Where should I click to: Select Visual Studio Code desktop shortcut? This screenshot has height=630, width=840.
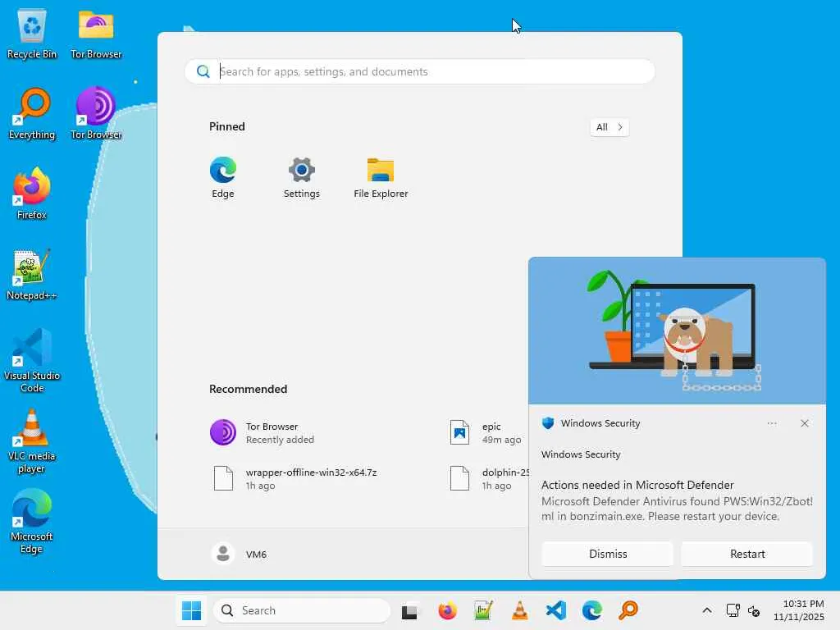[32, 361]
